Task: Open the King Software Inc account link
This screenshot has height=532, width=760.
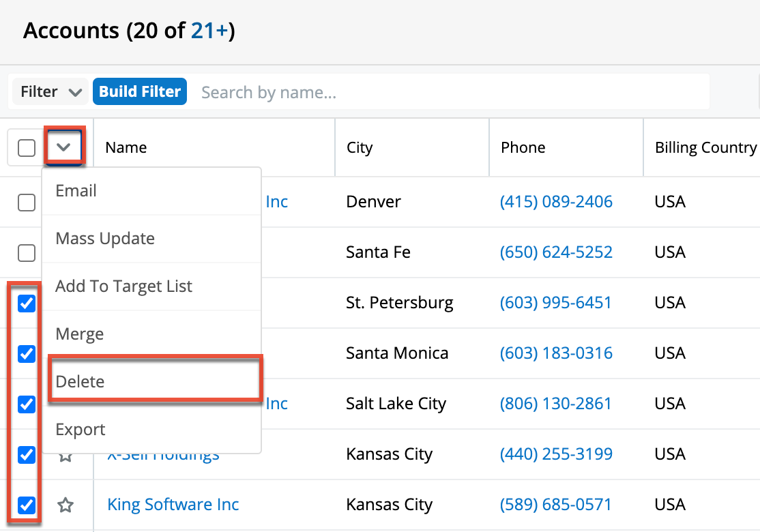Action: [173, 505]
